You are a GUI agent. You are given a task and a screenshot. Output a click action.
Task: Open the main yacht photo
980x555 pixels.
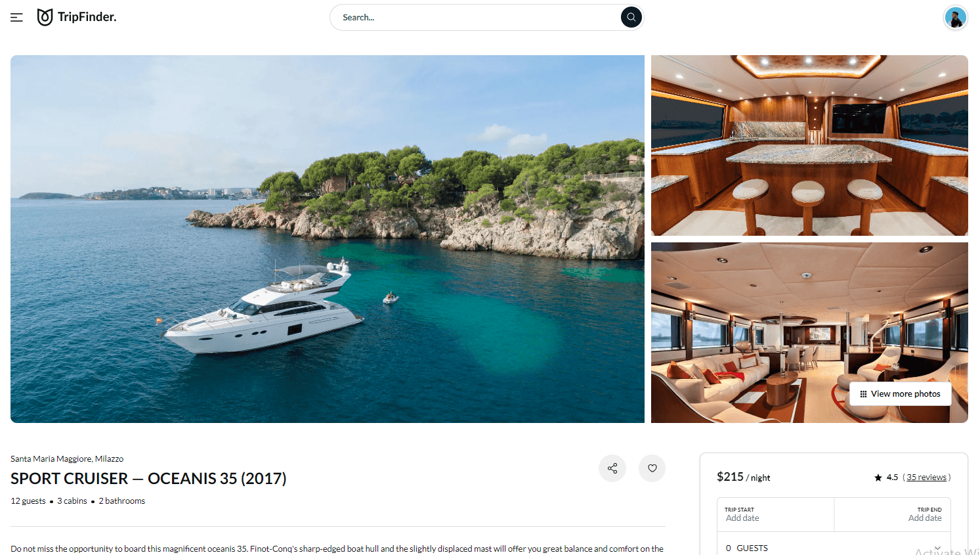(328, 239)
